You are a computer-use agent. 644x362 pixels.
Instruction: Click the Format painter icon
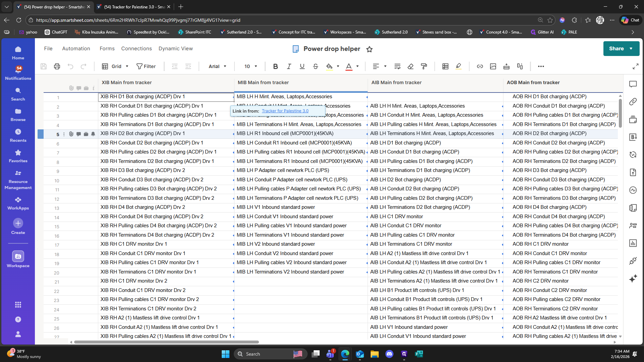[x=424, y=66]
